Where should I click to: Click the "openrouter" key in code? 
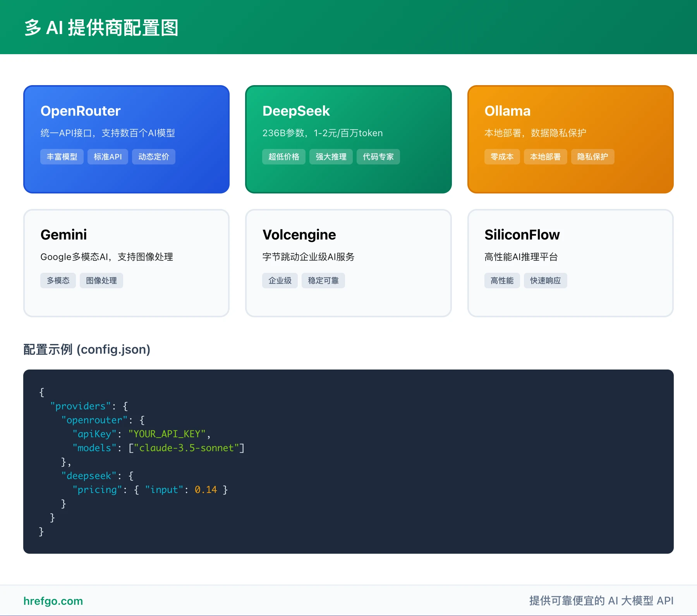pyautogui.click(x=94, y=420)
